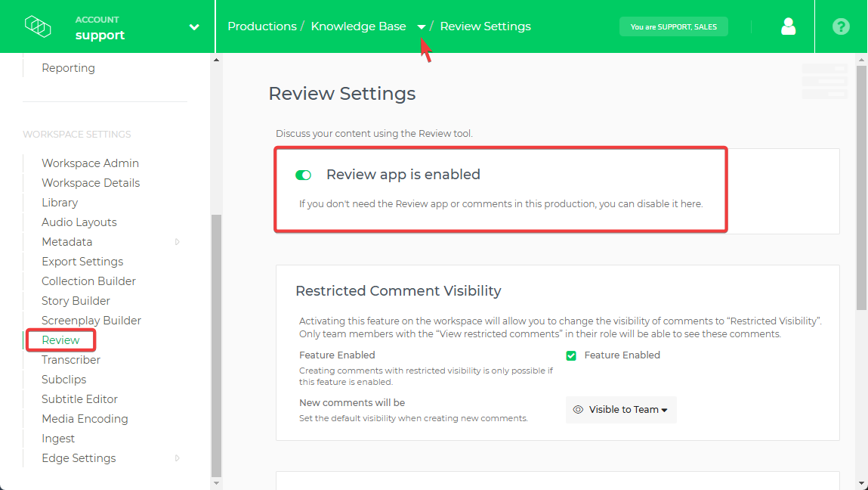Click Restricted Comment Visibility heading
This screenshot has height=490, width=868.
point(398,291)
